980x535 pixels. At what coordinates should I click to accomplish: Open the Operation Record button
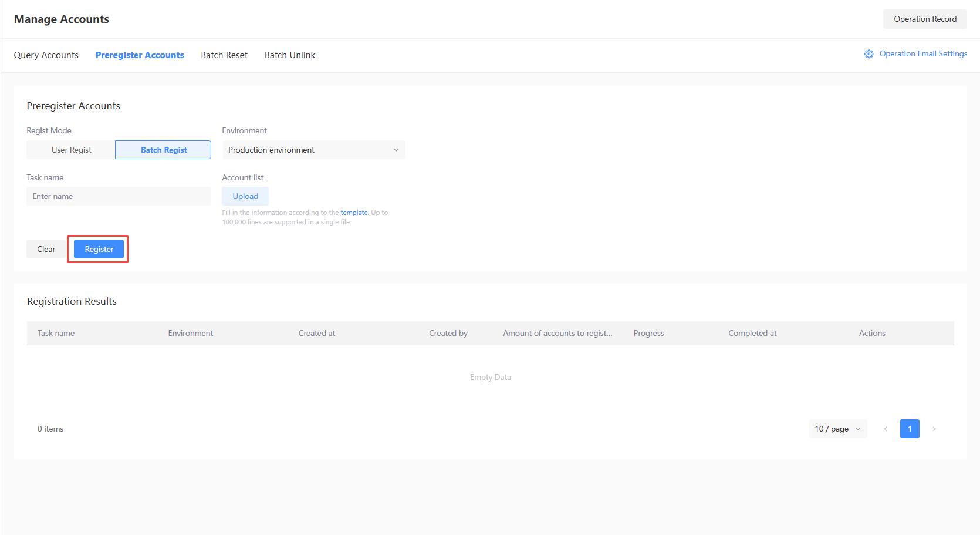point(925,19)
